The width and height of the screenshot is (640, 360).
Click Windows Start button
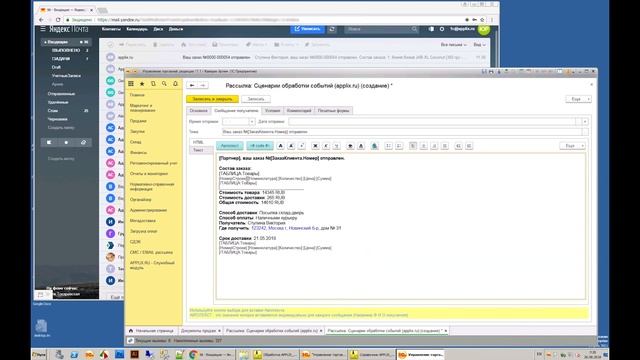[x=39, y=355]
